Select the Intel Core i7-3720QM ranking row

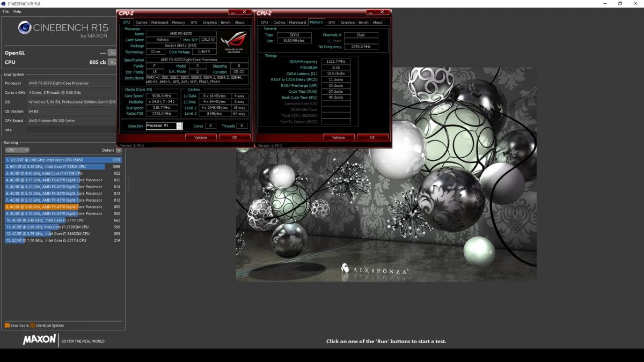[63, 227]
